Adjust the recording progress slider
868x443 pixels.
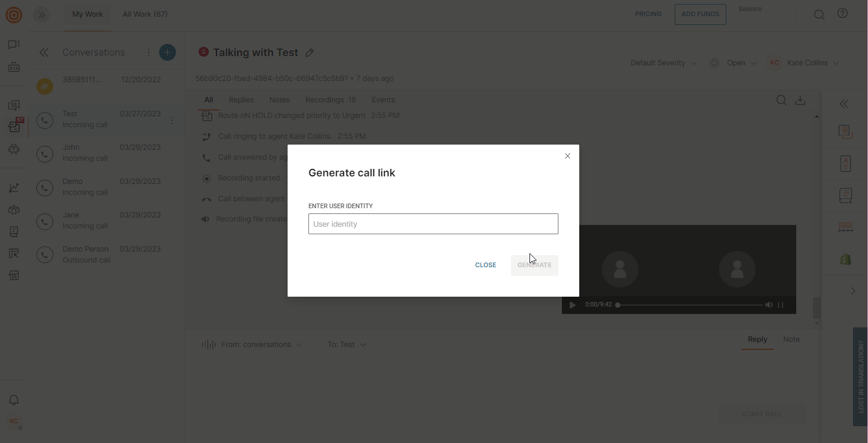pos(690,305)
